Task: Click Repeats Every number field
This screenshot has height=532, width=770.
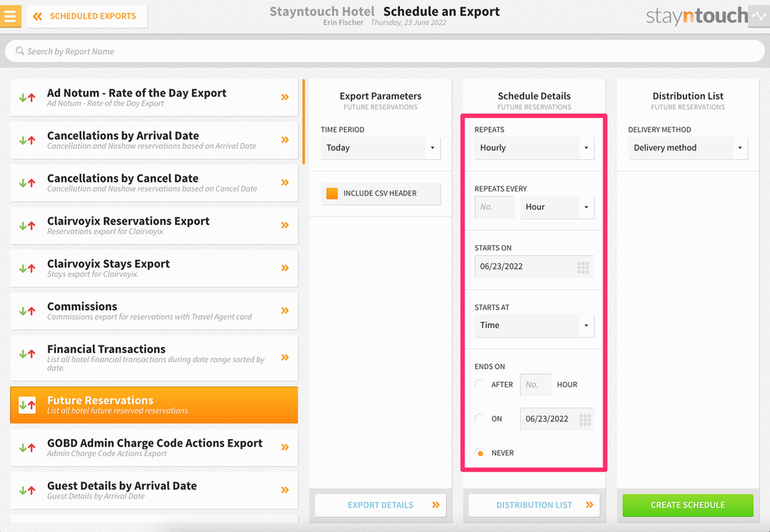Action: pos(494,207)
